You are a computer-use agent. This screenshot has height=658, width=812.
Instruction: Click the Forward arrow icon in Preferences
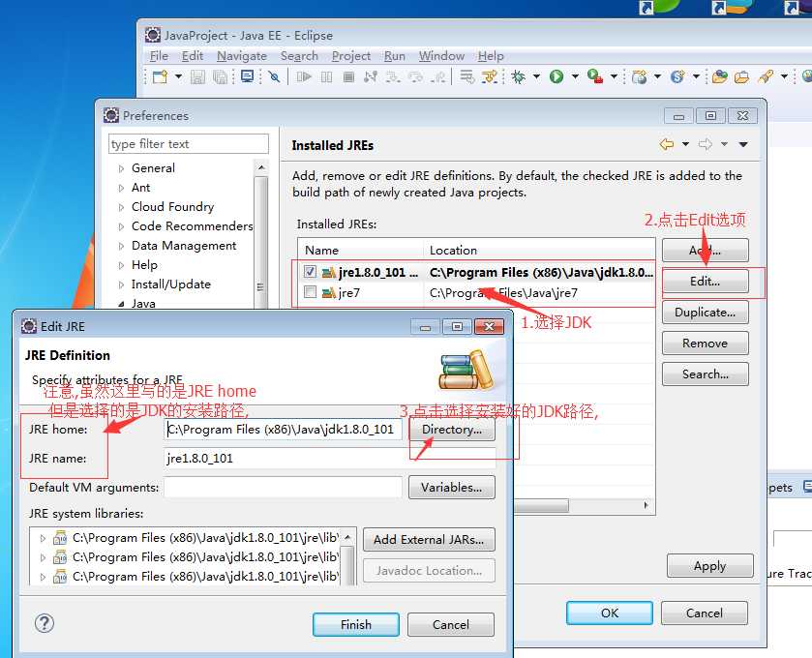point(706,144)
